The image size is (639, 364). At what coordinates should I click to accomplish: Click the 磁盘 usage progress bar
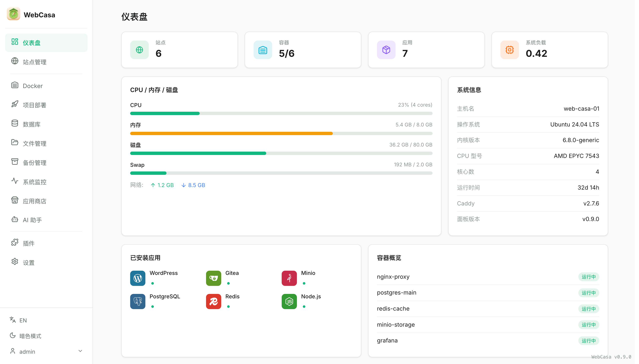(281, 153)
